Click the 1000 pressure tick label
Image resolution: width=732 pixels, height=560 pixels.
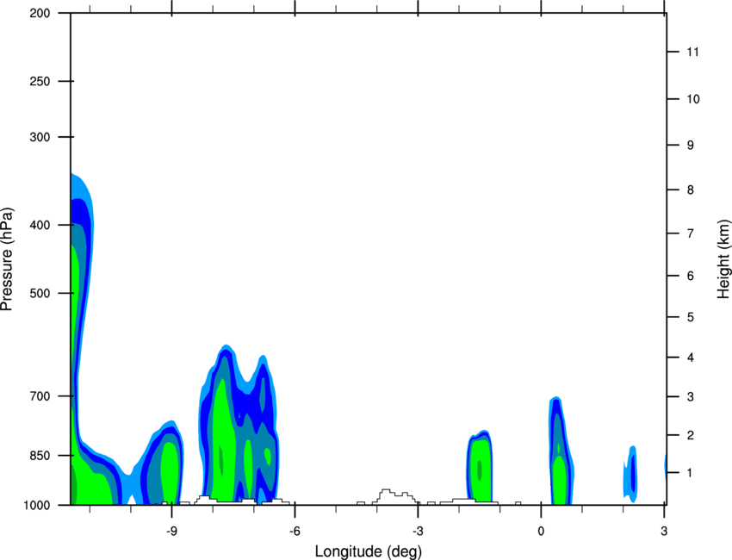[x=36, y=505]
